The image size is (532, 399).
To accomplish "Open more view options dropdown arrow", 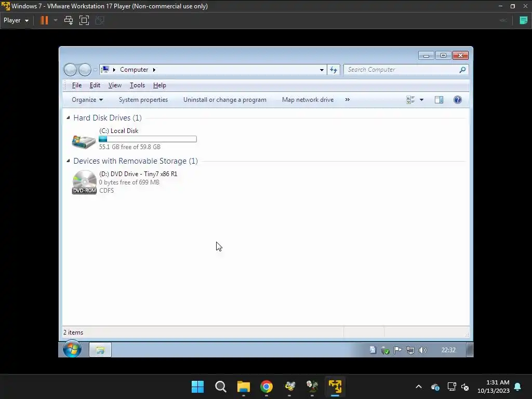I will (421, 100).
